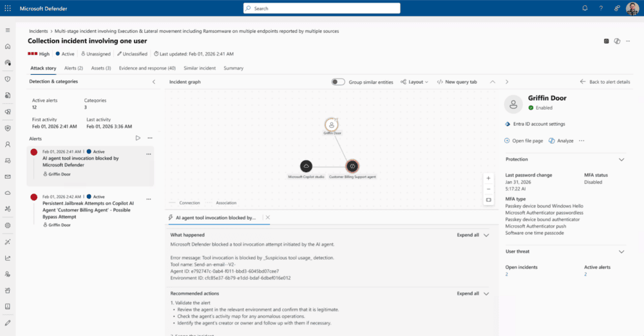
Task: Open the notifications bell
Action: tap(585, 8)
